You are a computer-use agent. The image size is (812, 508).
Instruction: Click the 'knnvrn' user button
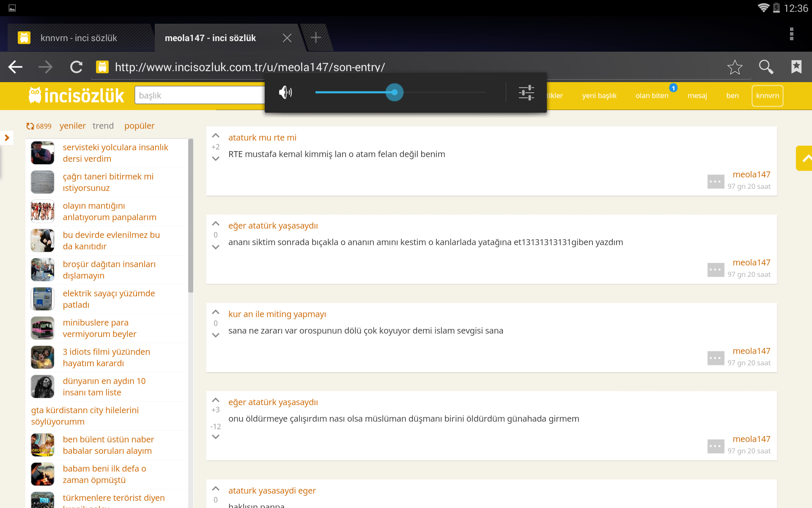point(767,96)
